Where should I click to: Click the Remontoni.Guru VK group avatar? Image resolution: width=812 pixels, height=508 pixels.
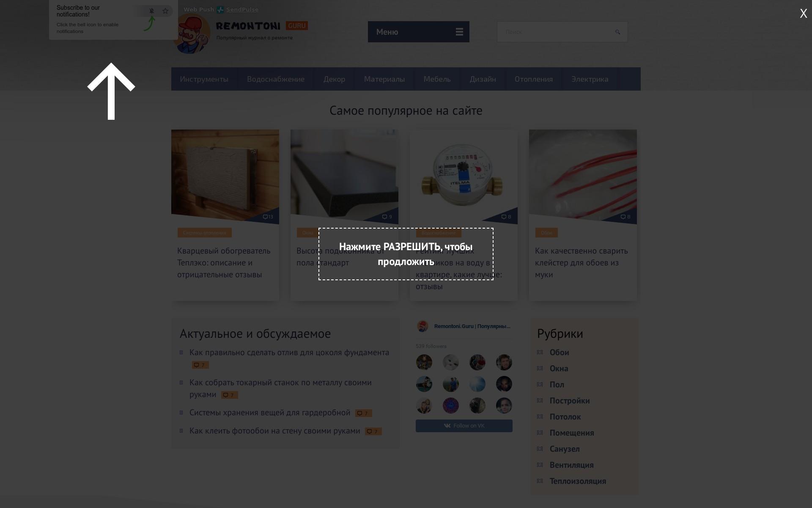pos(422,326)
